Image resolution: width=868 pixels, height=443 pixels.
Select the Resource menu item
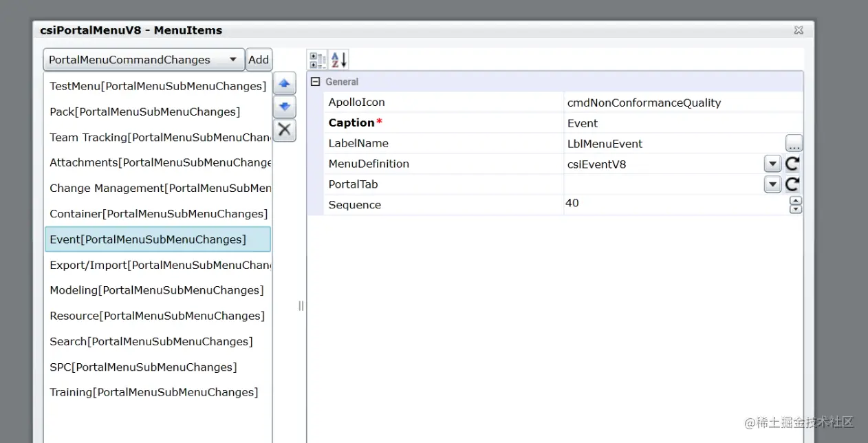(158, 316)
